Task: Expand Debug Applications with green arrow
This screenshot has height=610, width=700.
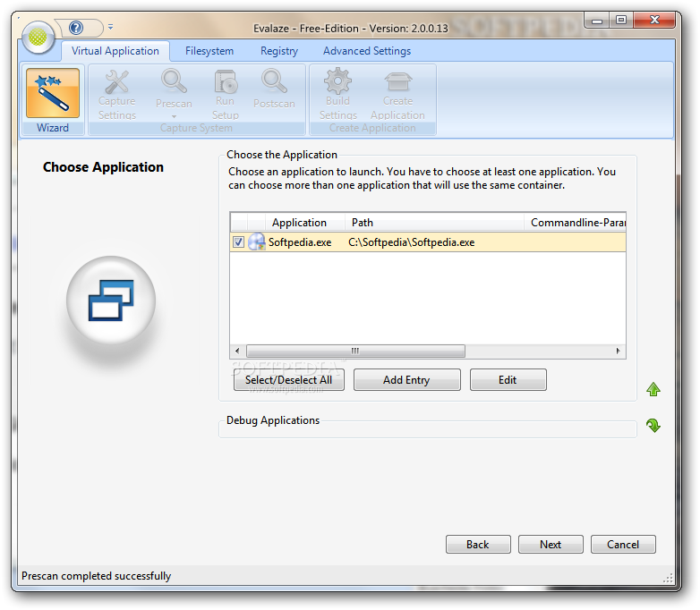Action: 653,425
